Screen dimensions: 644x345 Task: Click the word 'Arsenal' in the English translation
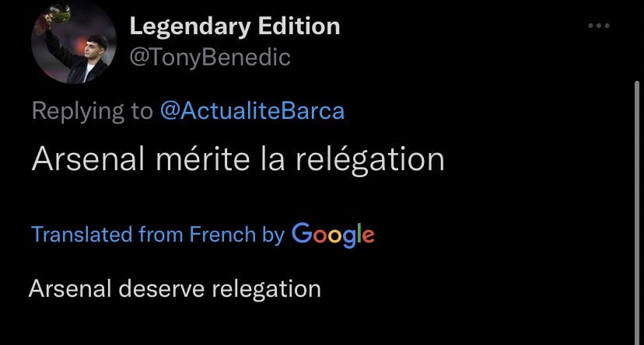(70, 289)
